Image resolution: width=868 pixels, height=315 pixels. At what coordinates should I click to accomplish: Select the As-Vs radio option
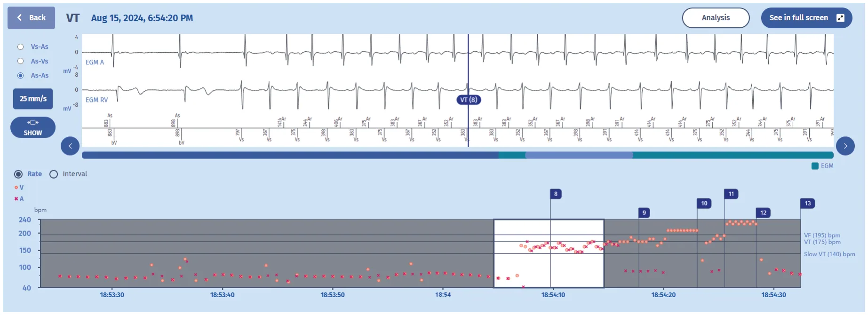[x=21, y=61]
